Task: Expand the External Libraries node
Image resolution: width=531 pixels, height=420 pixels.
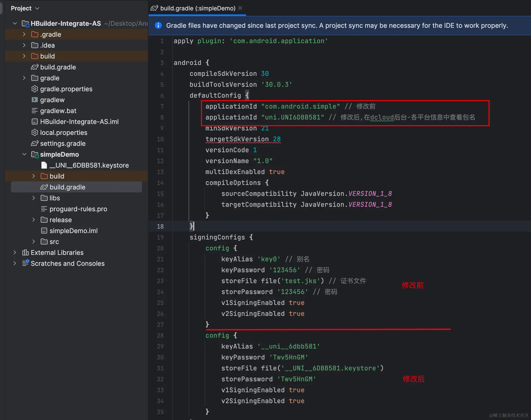Action: pos(15,253)
